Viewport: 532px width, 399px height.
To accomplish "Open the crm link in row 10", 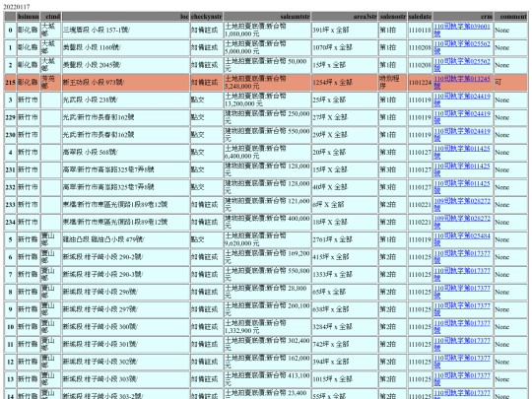I will 462,327.
